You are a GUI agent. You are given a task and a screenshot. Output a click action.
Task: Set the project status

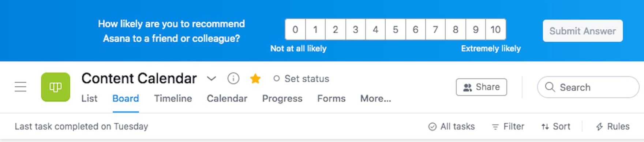click(x=302, y=79)
